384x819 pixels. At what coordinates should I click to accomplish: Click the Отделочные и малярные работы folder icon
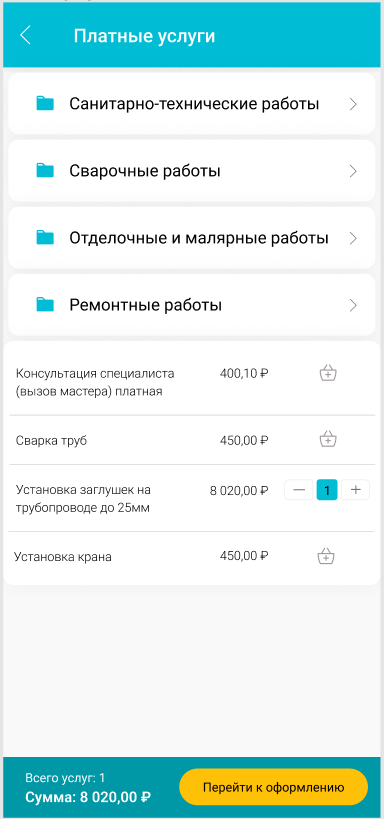45,238
